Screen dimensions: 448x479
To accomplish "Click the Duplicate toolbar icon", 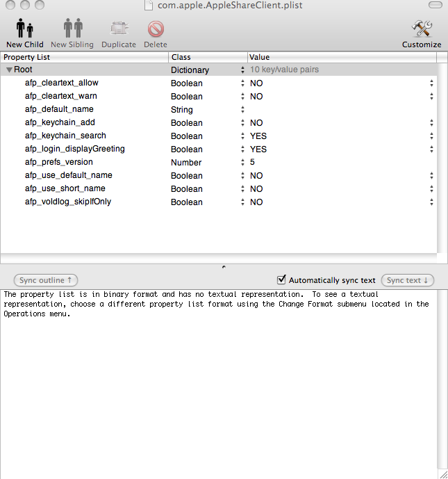I will point(119,29).
